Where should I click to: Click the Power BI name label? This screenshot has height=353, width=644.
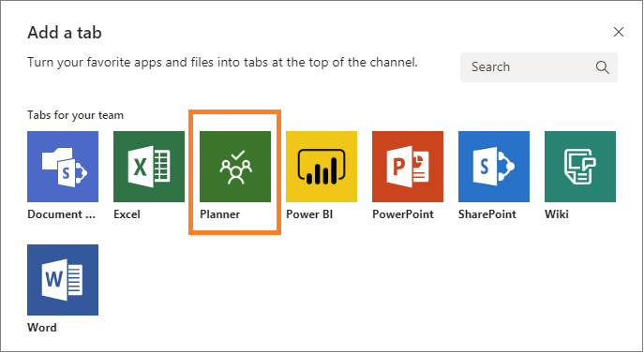coord(309,214)
